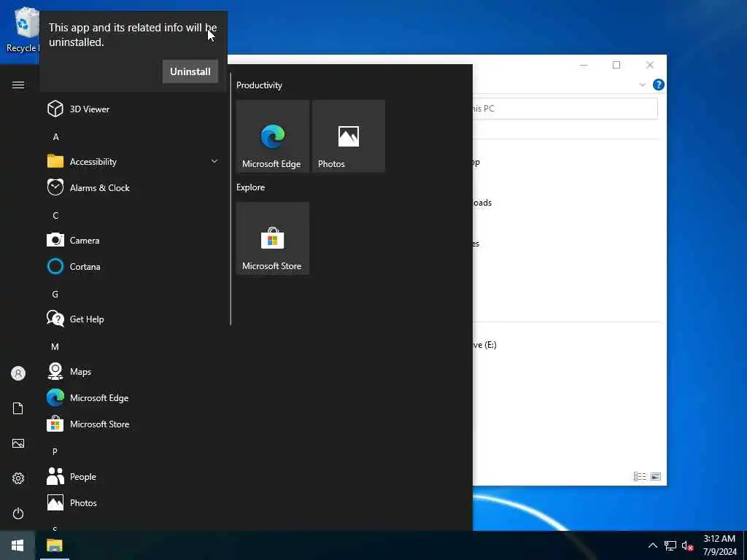This screenshot has width=747, height=560.
Task: Open Pictures from the Start sidebar
Action: (18, 443)
